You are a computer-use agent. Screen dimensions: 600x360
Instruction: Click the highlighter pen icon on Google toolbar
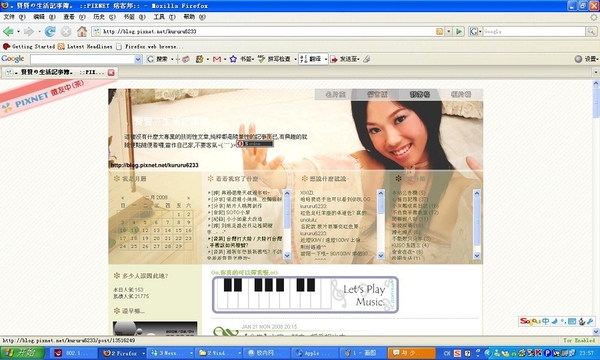coord(367,59)
